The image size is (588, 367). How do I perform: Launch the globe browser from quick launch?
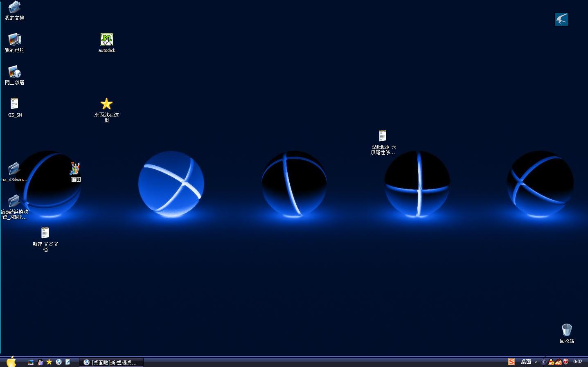pos(59,362)
